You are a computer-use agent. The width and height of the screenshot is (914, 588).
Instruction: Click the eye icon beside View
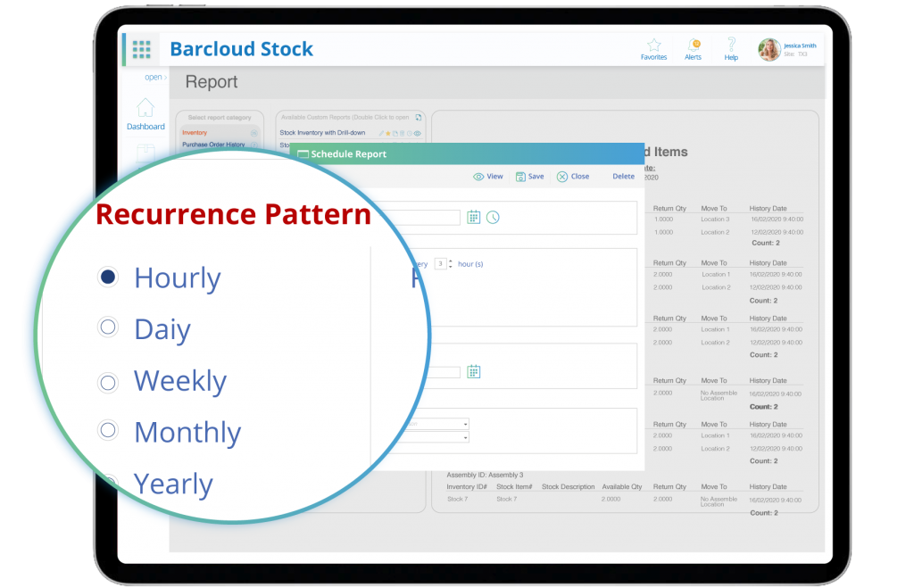[x=478, y=177]
